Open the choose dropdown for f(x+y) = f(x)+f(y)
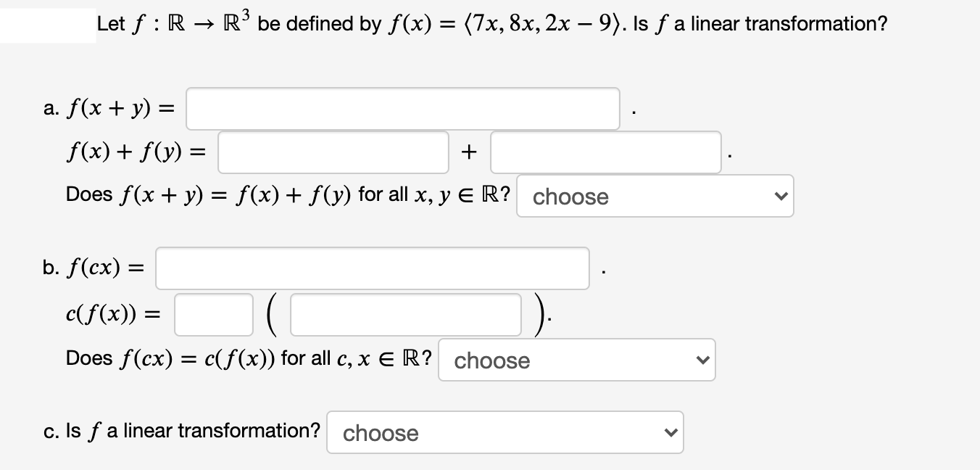 pos(655,195)
